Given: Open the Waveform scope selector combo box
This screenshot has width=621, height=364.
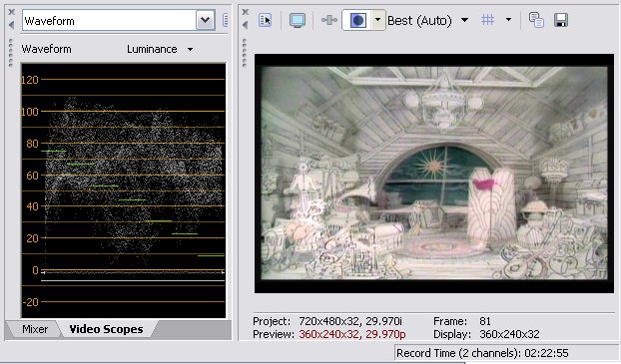Looking at the screenshot, I should [x=119, y=21].
